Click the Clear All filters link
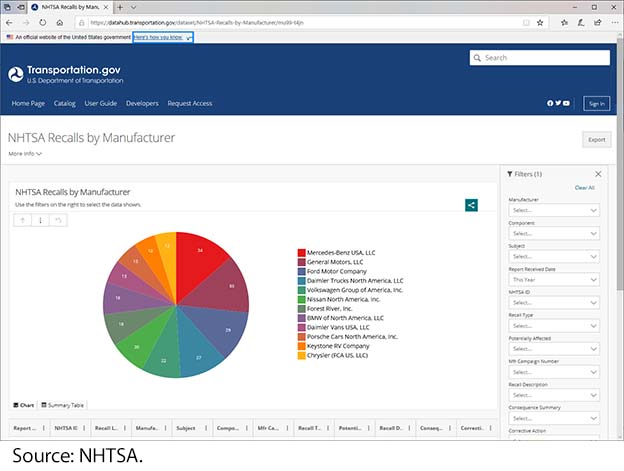624x471 pixels. [585, 188]
